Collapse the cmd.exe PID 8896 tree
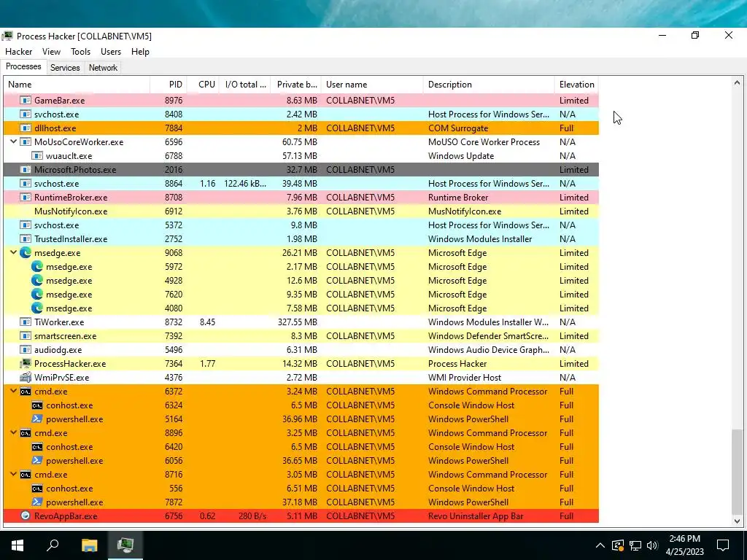This screenshot has height=560, width=747. (13, 433)
